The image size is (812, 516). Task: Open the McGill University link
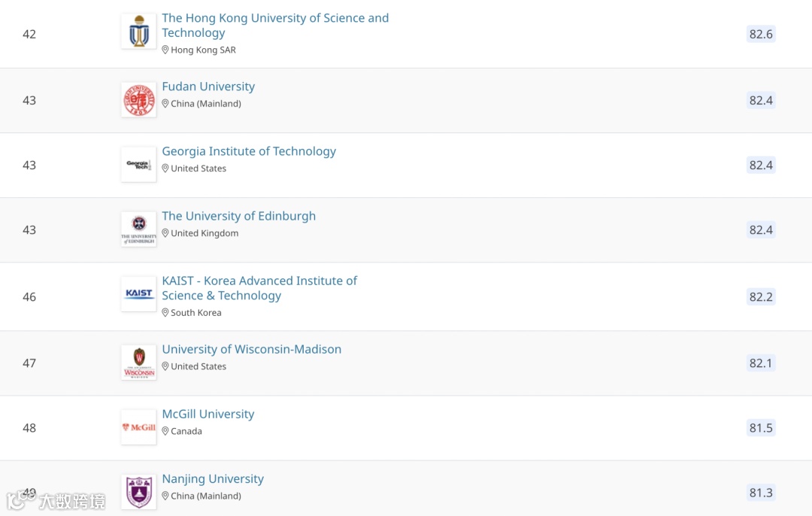tap(208, 414)
